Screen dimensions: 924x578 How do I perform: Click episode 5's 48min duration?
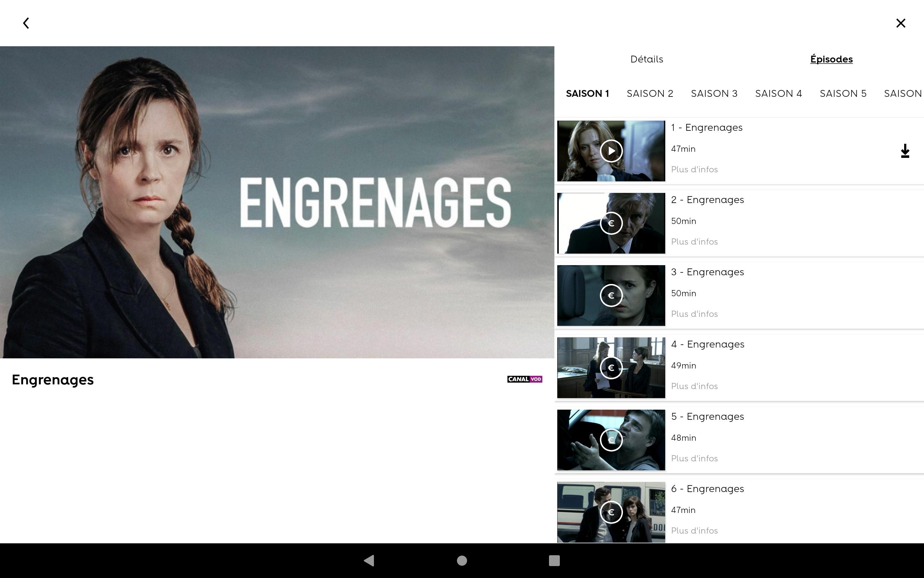coord(684,438)
